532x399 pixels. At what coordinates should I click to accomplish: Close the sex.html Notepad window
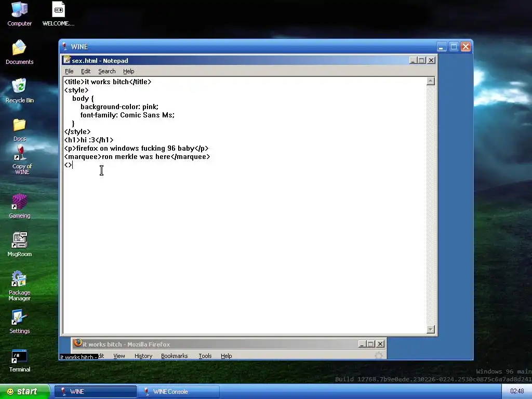pyautogui.click(x=431, y=60)
